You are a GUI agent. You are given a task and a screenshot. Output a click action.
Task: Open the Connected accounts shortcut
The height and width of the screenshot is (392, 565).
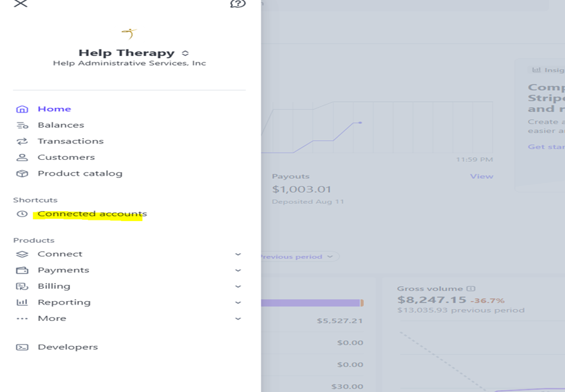click(92, 214)
